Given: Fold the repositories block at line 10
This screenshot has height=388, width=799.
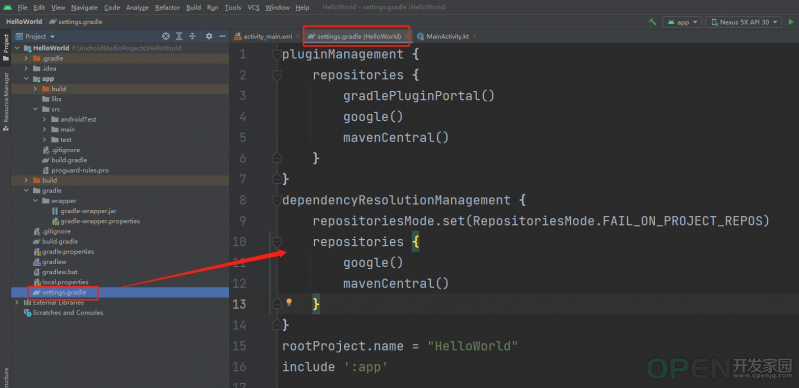Looking at the screenshot, I should (x=277, y=242).
